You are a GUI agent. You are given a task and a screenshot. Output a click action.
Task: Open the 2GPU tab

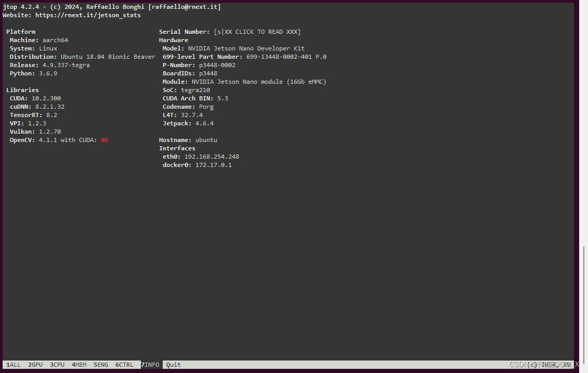point(35,365)
